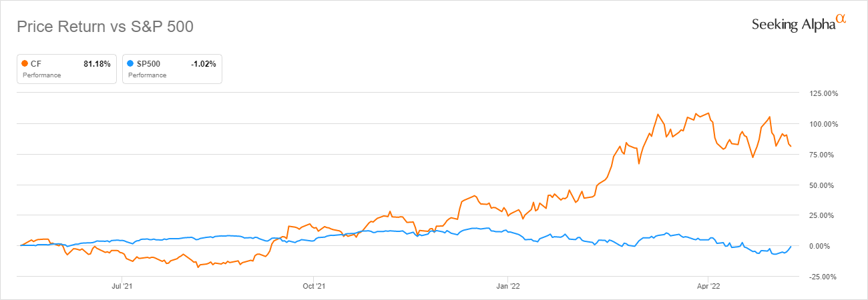This screenshot has width=868, height=300.
Task: Click the 50.00% y-axis label
Action: pos(825,185)
